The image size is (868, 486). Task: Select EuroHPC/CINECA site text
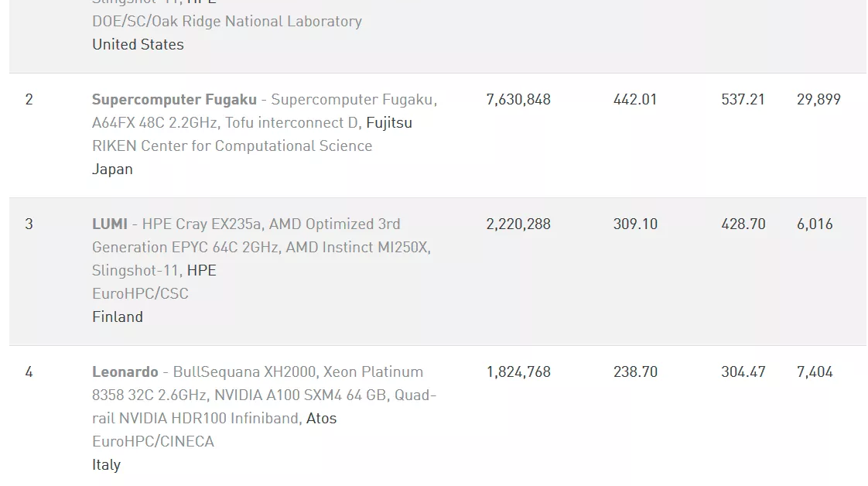(x=152, y=442)
